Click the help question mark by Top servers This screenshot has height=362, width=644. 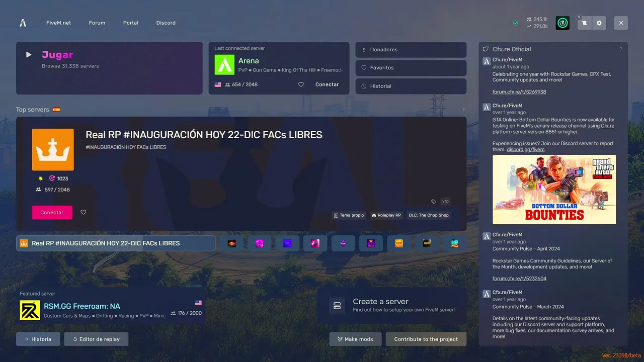[x=463, y=110]
